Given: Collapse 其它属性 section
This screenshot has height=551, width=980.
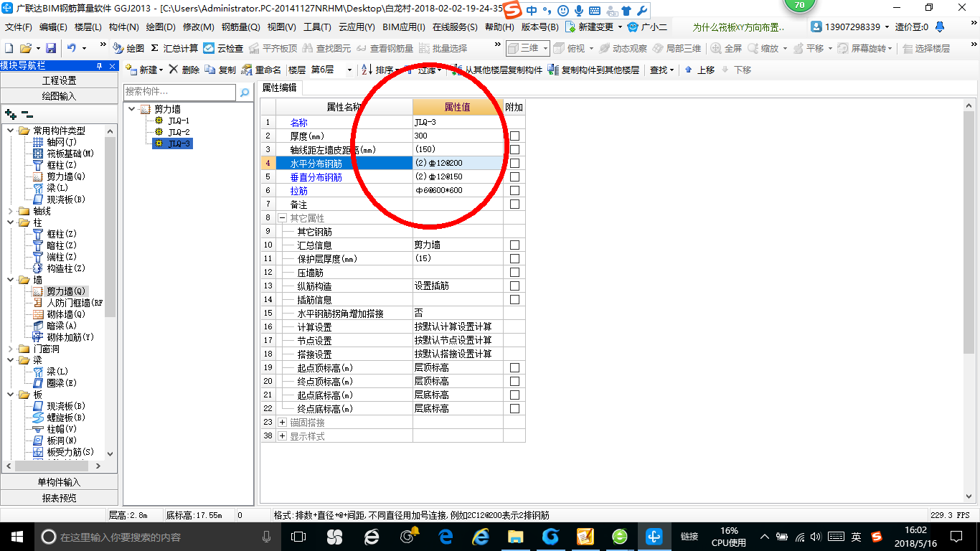Looking at the screenshot, I should point(282,217).
